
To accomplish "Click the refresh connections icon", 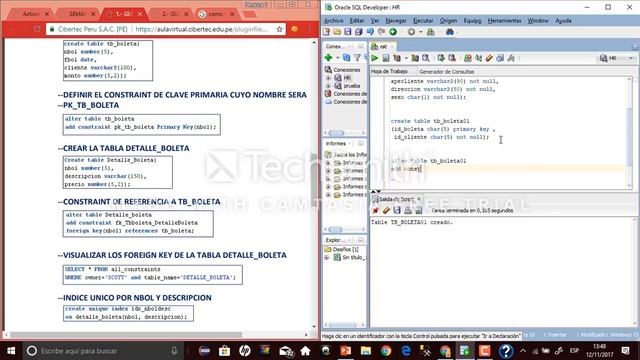I will tap(347, 58).
